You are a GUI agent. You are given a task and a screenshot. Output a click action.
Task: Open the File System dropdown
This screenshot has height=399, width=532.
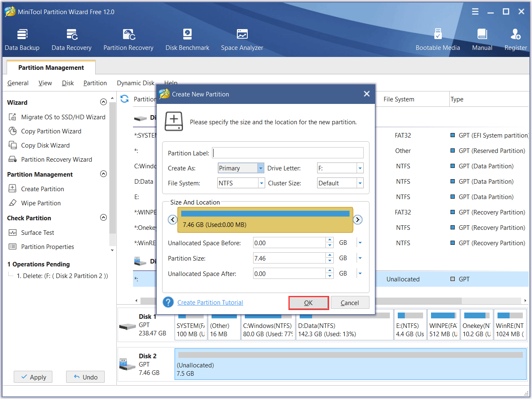click(x=261, y=183)
